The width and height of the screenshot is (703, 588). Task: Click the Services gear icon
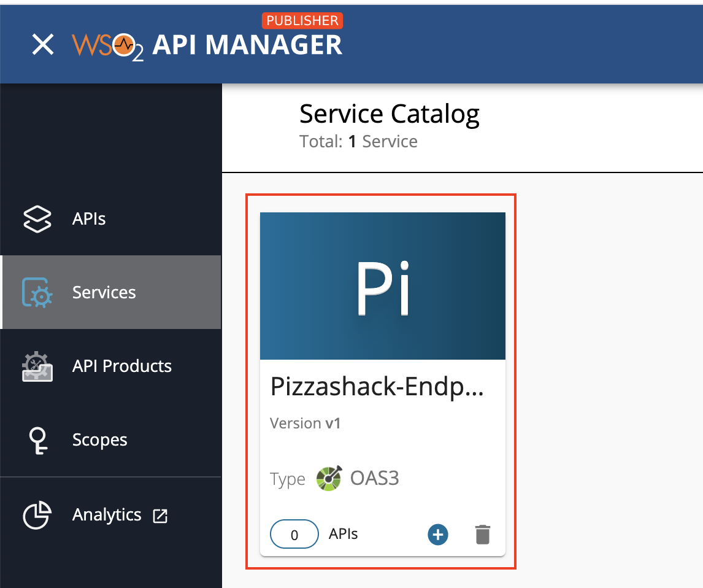tap(37, 292)
